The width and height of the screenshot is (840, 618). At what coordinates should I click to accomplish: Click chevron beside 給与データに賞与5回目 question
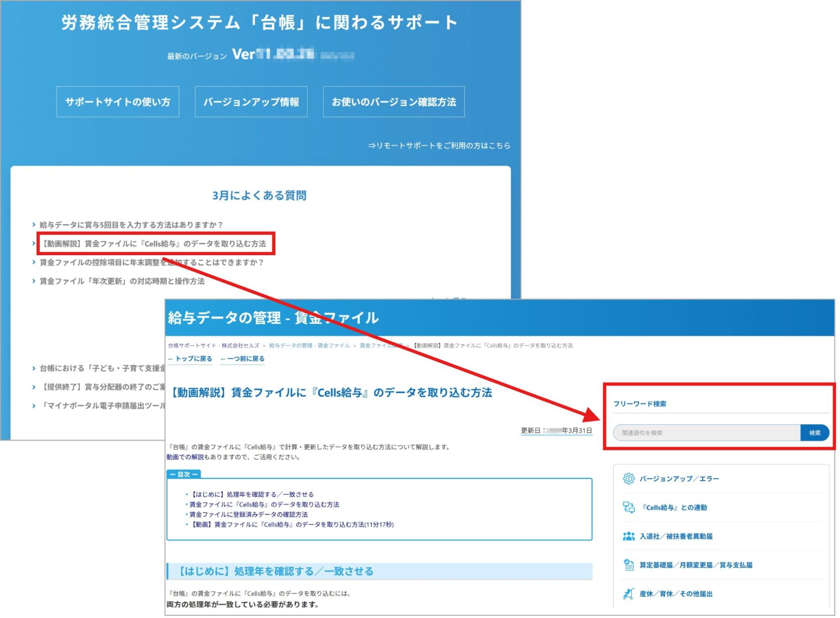(34, 225)
